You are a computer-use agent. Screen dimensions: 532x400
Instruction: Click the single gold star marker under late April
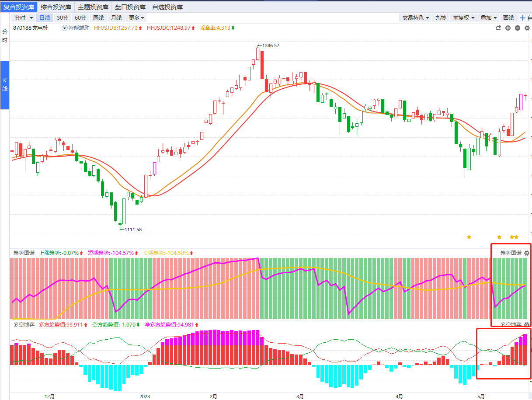pyautogui.click(x=469, y=237)
